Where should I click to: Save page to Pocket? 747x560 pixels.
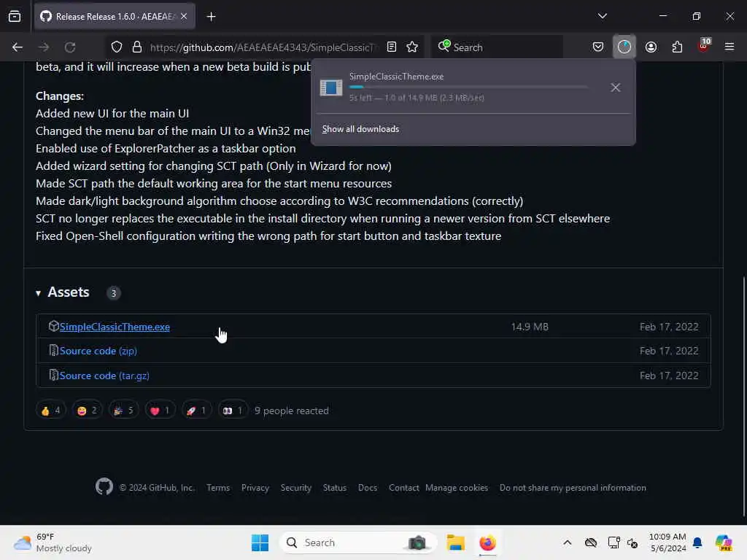598,47
